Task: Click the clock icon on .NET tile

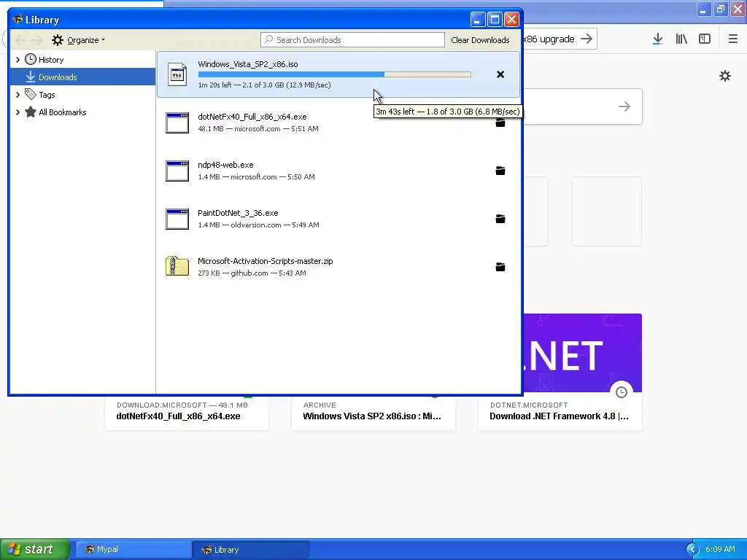Action: pyautogui.click(x=622, y=392)
